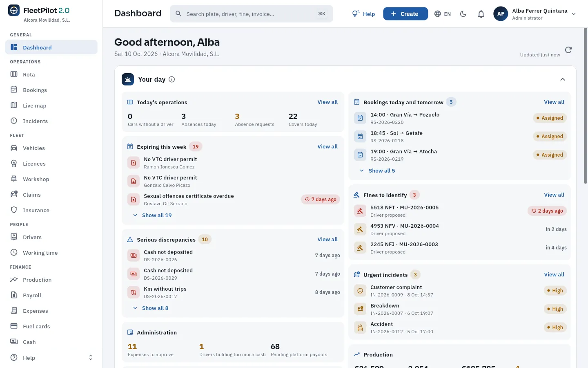Click the Insurance shield icon
This screenshot has height=368, width=588.
[14, 210]
